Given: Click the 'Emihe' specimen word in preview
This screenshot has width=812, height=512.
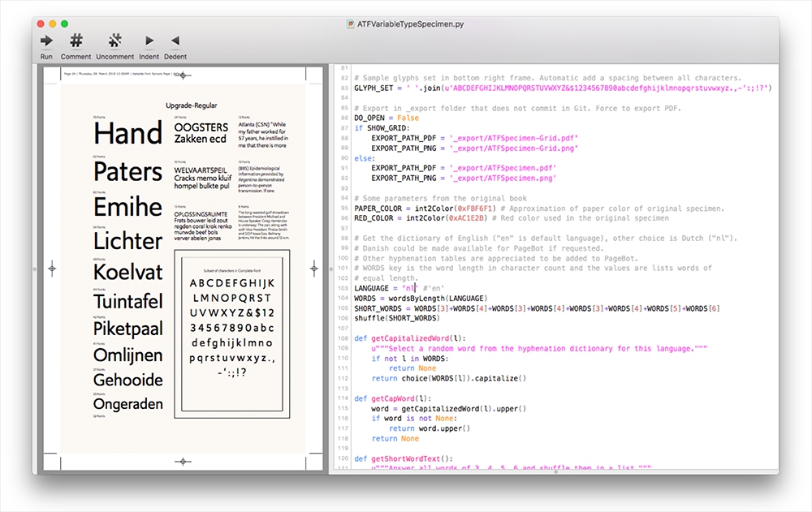Looking at the screenshot, I should coord(128,207).
